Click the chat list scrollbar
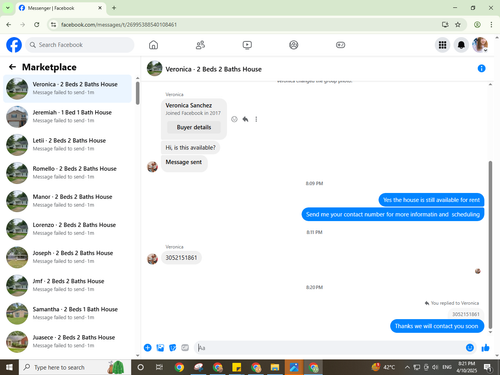Viewport: 500px width, 375px height. pyautogui.click(x=137, y=93)
